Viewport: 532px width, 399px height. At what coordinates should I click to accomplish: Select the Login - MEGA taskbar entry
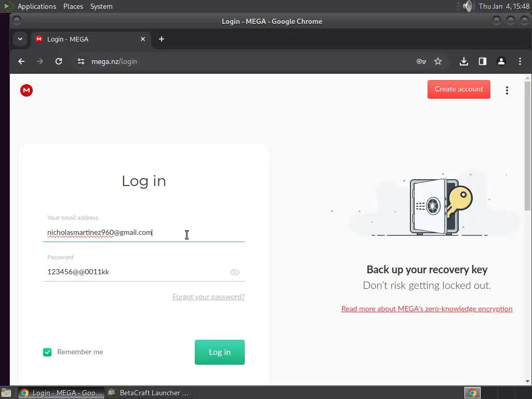(61, 393)
